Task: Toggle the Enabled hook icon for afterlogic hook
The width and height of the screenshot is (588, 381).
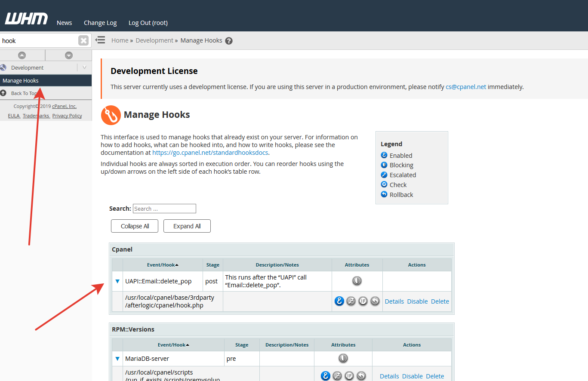Action: [339, 301]
